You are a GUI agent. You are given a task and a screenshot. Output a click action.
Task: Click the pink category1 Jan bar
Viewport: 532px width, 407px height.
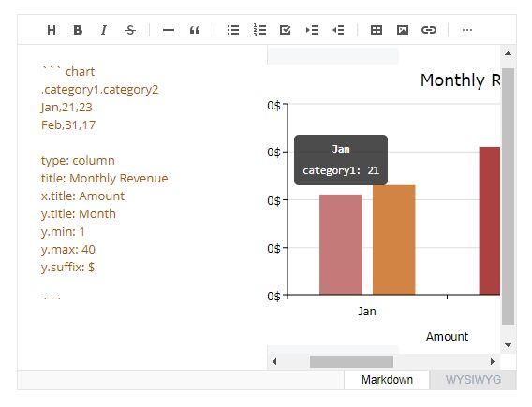341,244
